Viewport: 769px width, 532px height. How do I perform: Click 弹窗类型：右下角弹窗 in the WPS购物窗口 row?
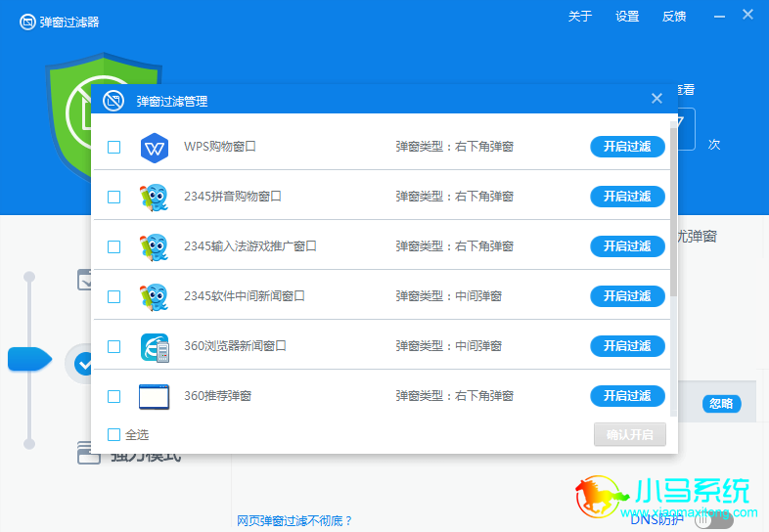[454, 146]
